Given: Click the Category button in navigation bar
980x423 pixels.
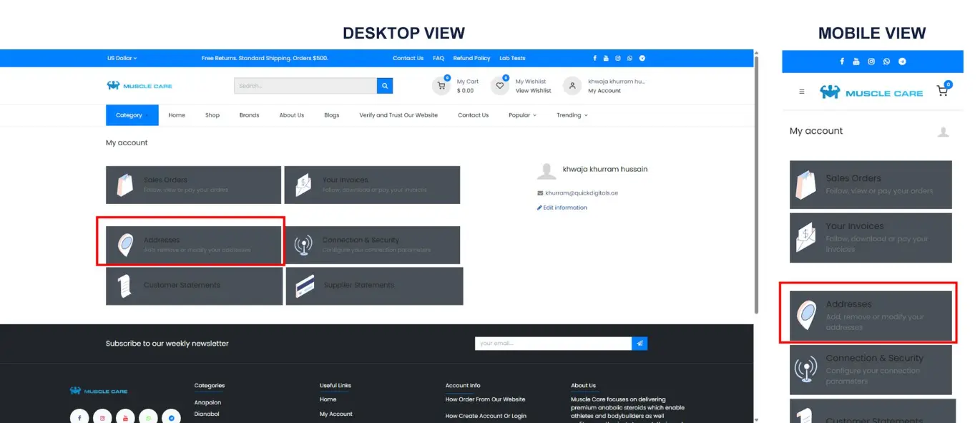Looking at the screenshot, I should point(129,115).
